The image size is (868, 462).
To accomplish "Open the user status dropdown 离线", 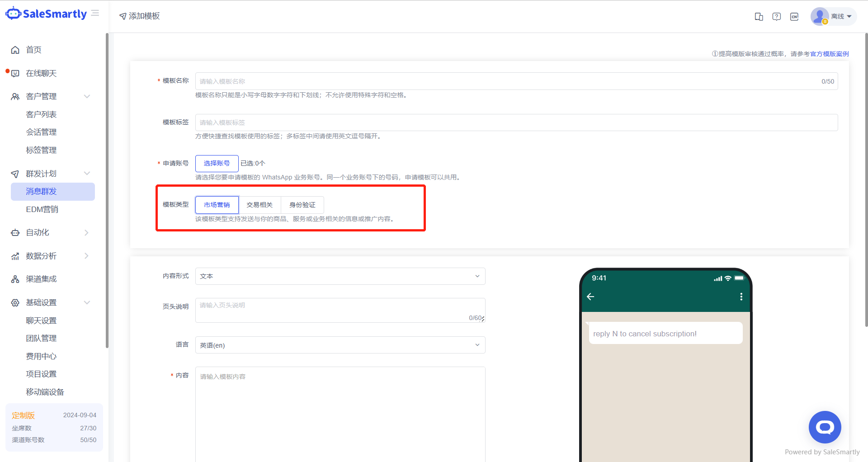I will coord(833,17).
